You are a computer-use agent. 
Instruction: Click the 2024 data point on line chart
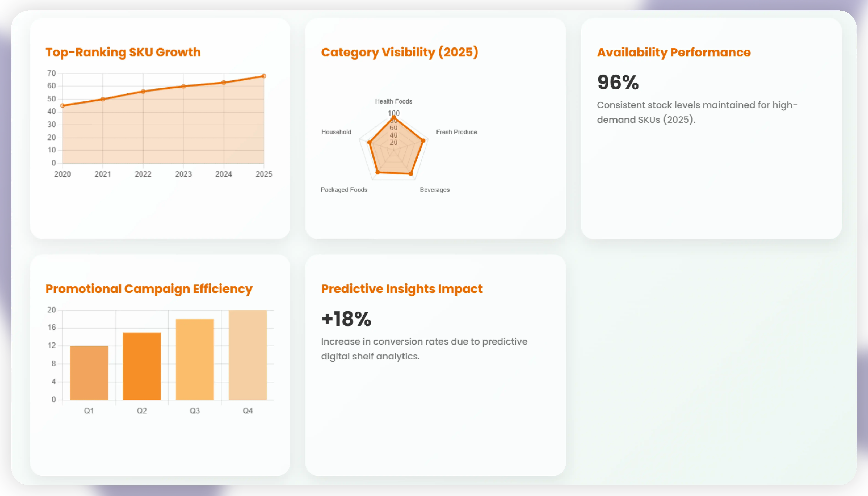coord(224,82)
